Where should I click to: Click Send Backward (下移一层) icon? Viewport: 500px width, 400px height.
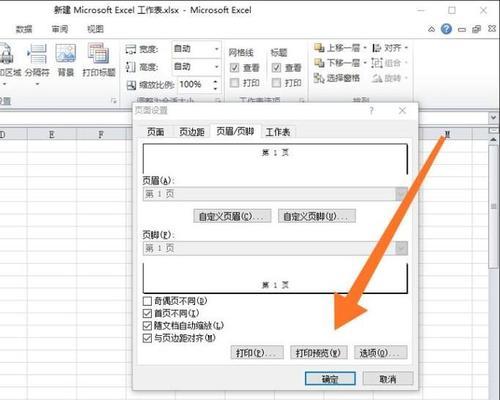319,63
